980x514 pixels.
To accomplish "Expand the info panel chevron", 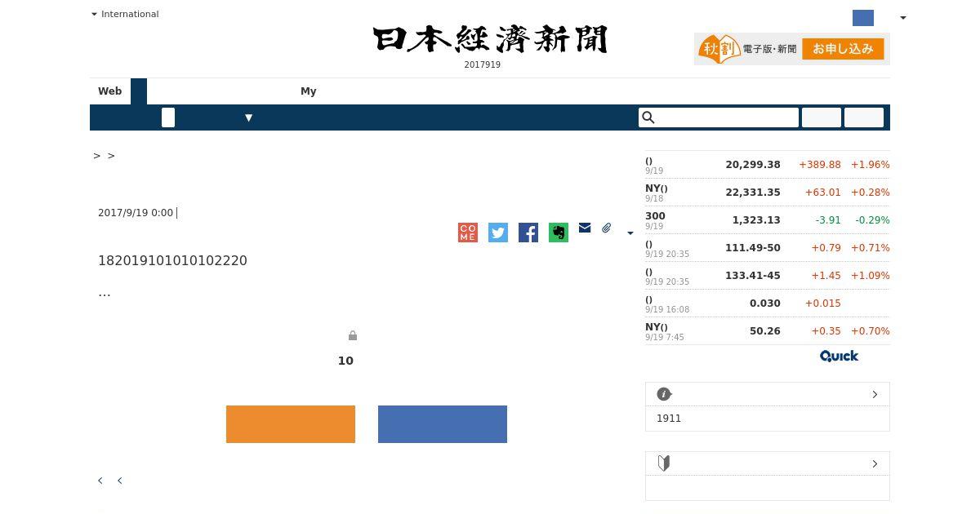I will [875, 394].
